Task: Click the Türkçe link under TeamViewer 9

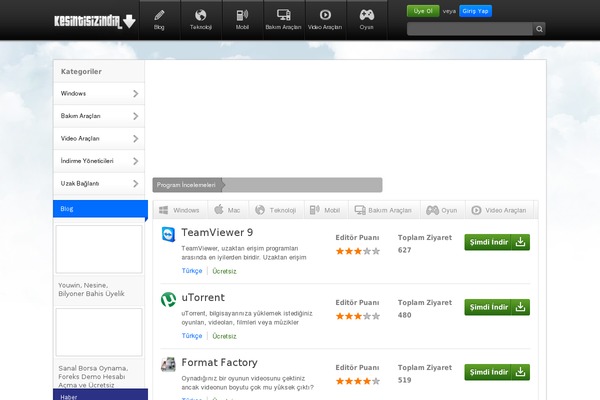Action: (x=192, y=271)
